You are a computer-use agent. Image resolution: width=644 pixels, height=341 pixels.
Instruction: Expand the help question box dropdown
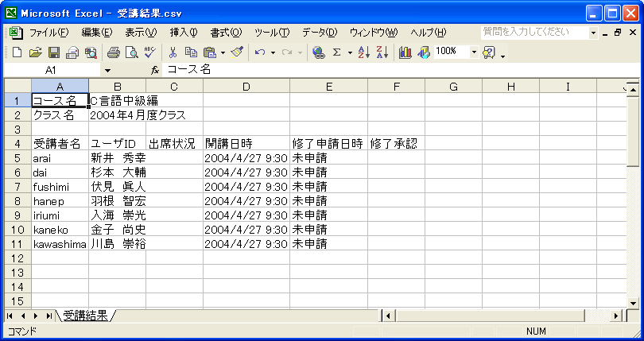point(593,33)
